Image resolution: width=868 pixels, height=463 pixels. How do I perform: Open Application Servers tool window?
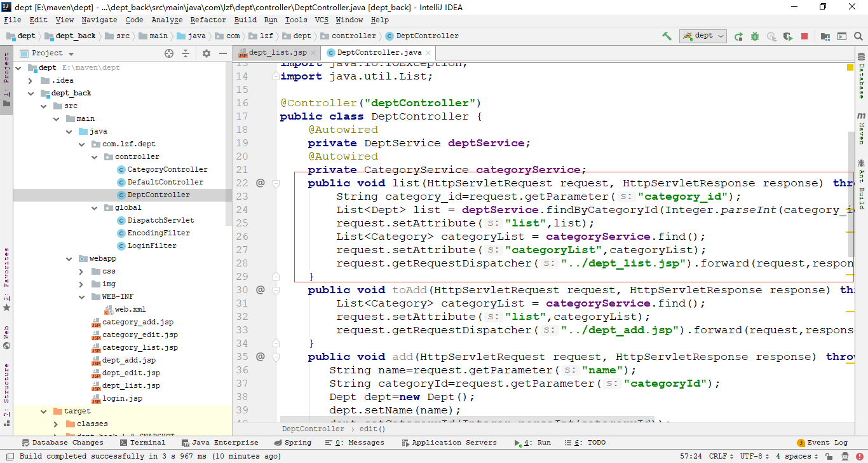click(449, 443)
